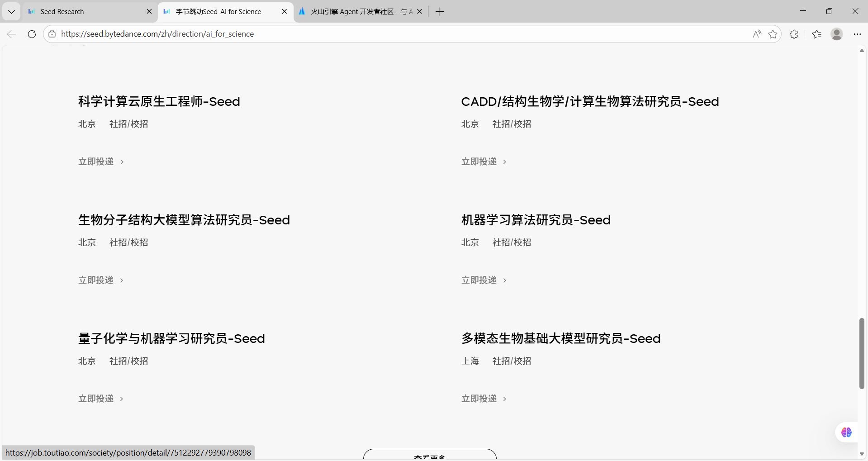Open a new tab with the plus button
The image size is (868, 461).
click(x=439, y=11)
